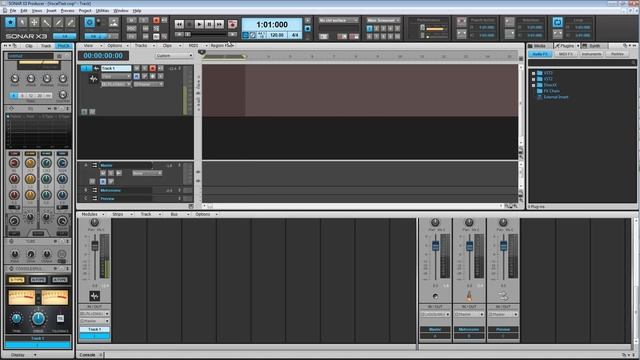This screenshot has width=640, height=360.
Task: Click the 00:00:00:00 timecode display
Action: tap(103, 56)
